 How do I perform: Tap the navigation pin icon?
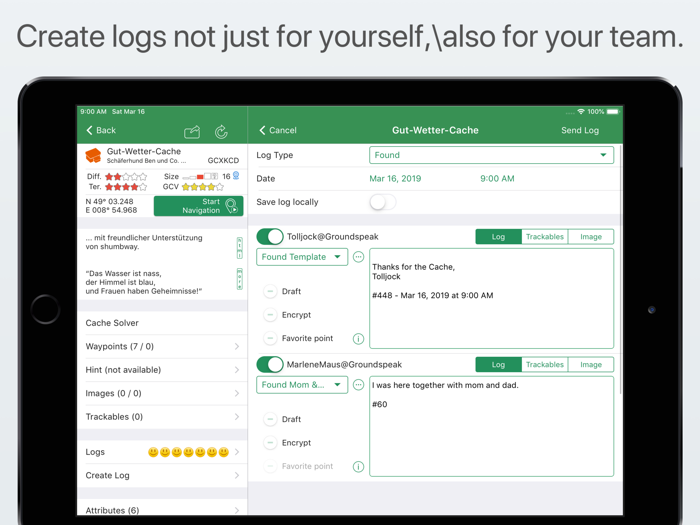pyautogui.click(x=232, y=206)
